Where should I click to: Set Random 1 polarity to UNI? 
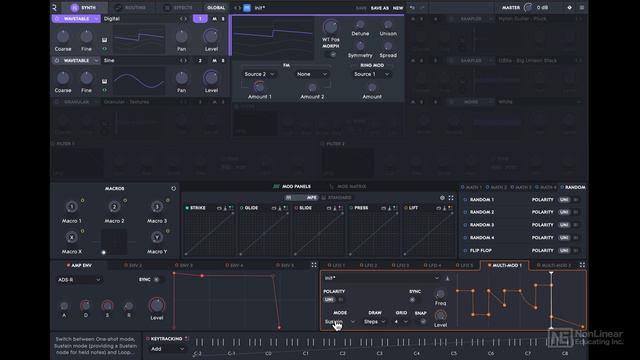[x=564, y=200]
